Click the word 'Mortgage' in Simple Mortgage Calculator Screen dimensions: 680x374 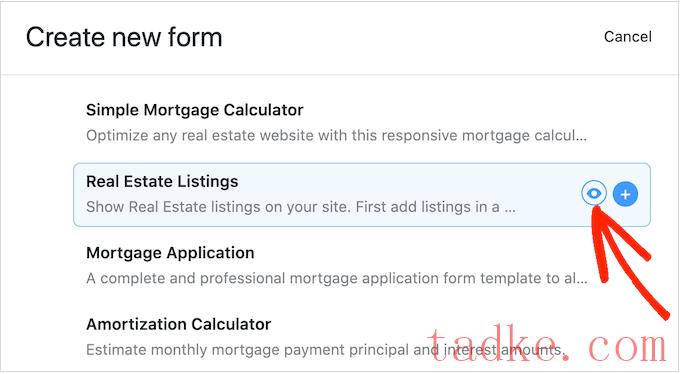point(181,110)
